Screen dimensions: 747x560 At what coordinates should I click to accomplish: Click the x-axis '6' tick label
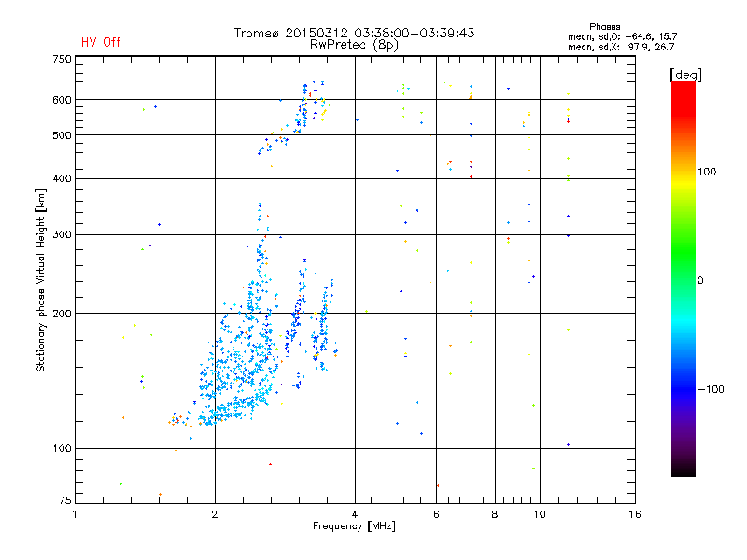436,514
